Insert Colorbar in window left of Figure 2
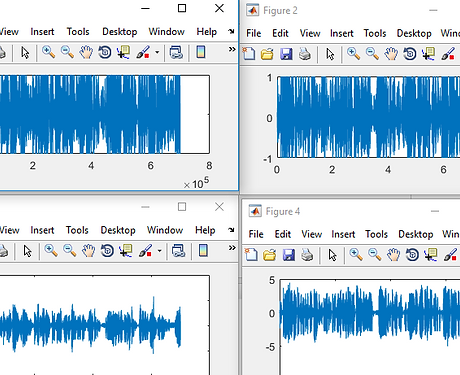Screen dimensions: 460x375 point(201,52)
